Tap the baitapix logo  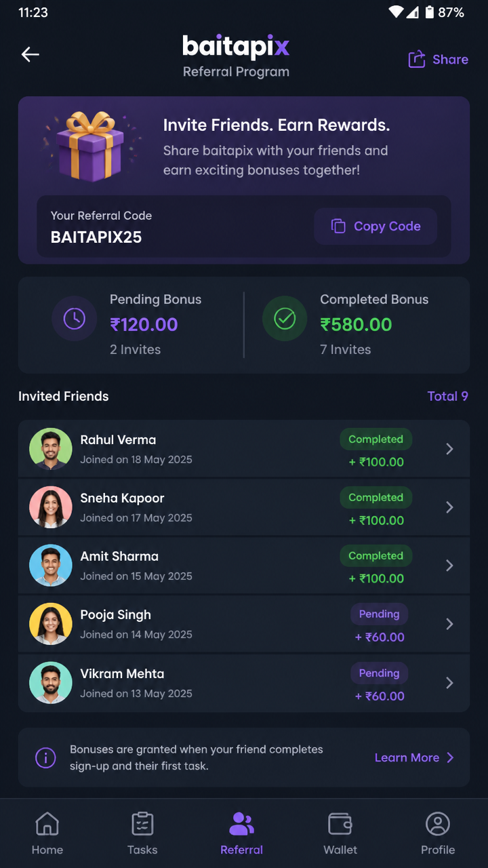pyautogui.click(x=236, y=46)
